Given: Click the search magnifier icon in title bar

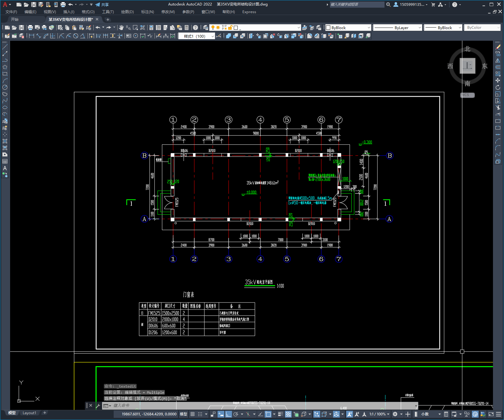Looking at the screenshot, I should (388, 5).
